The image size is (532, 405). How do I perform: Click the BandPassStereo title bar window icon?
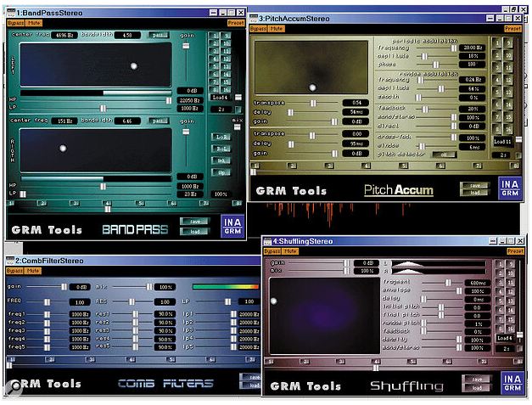[x=11, y=13]
